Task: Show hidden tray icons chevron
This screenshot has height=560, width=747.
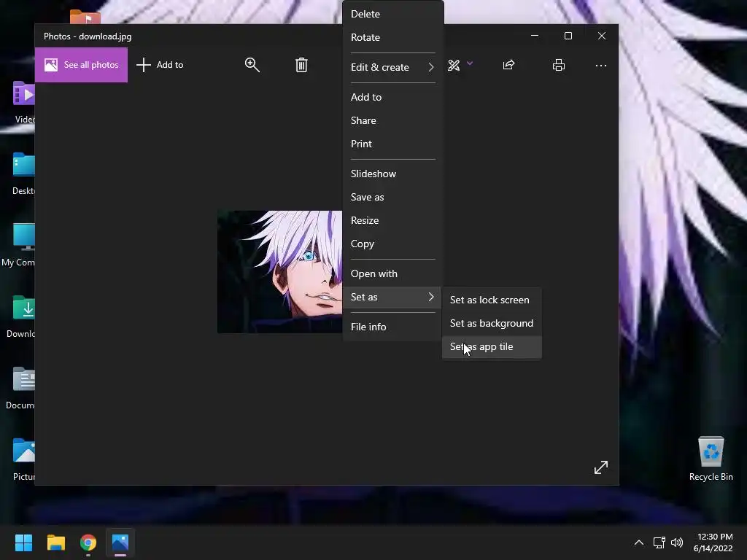Action: (639, 542)
